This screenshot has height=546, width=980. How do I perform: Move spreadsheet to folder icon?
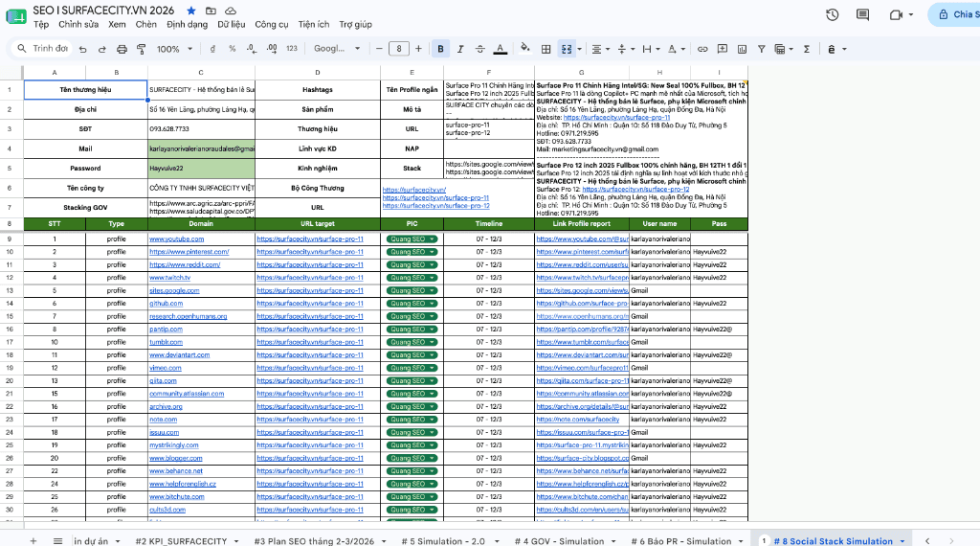coord(211,11)
